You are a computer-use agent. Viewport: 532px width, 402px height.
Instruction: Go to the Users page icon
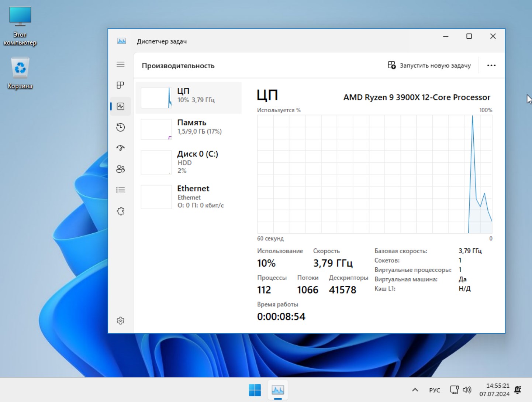(x=121, y=169)
